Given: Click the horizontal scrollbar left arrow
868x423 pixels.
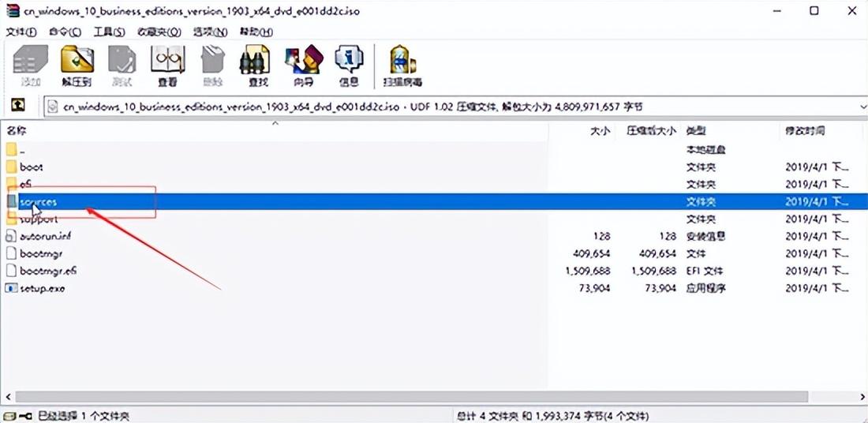Looking at the screenshot, I should 7,397.
